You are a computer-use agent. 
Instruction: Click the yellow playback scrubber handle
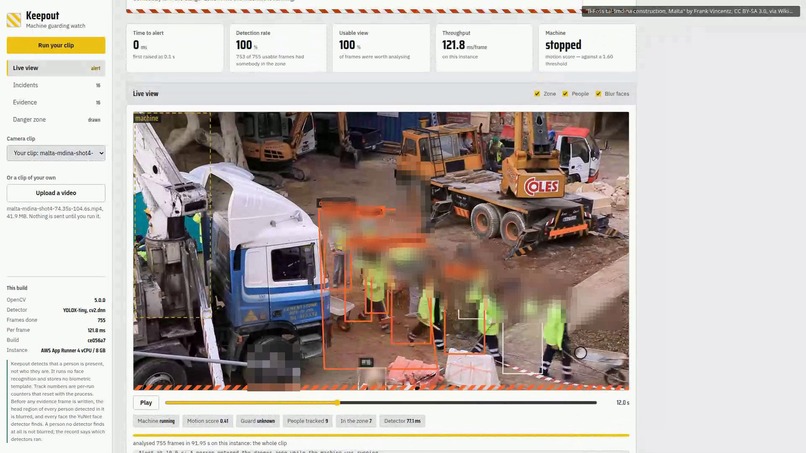(337, 403)
